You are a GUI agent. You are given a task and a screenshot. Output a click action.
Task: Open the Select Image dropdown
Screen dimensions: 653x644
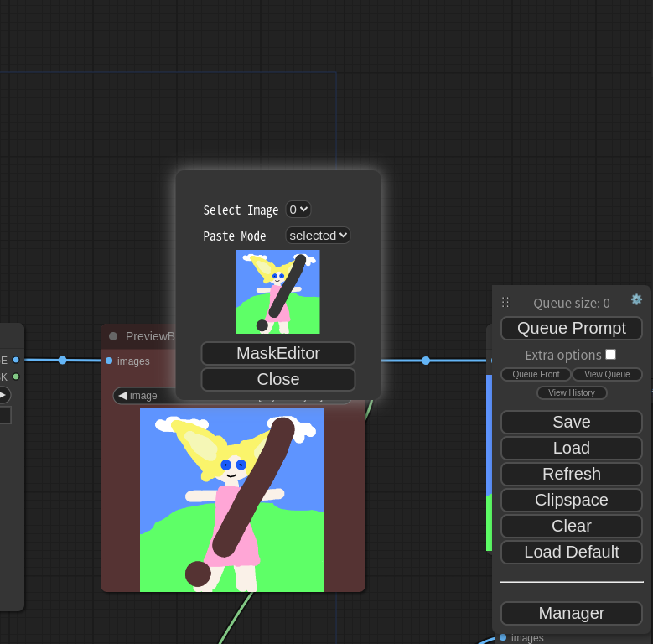tap(298, 210)
